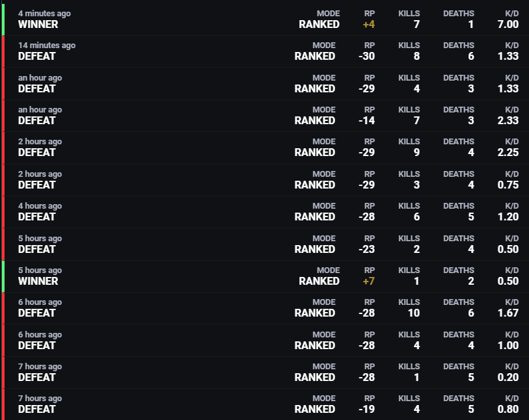Click the 7.00 K/D value
529x420 pixels.
(x=507, y=25)
